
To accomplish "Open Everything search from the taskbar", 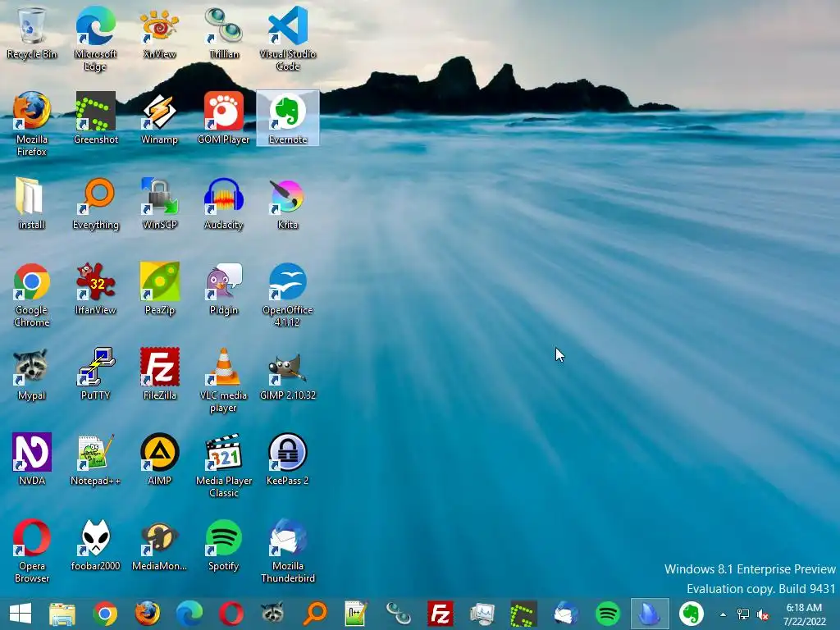I will coord(315,614).
